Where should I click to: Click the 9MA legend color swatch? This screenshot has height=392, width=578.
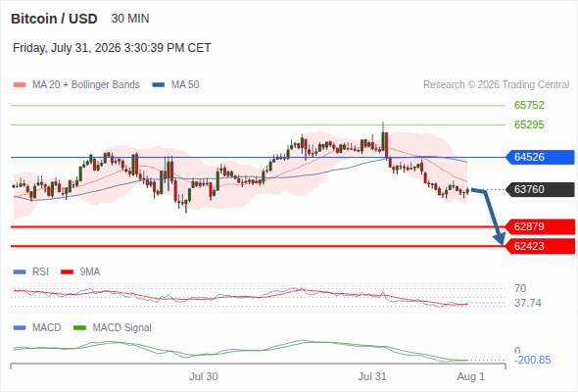point(67,272)
